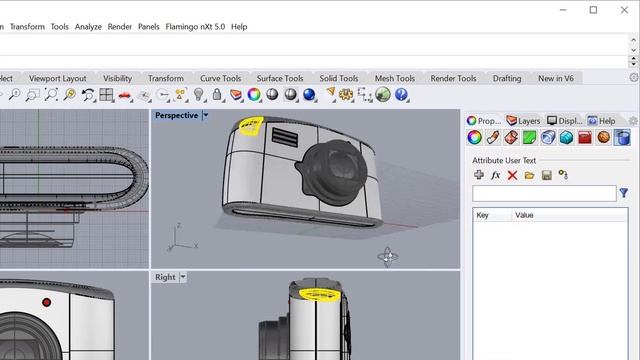Click the red box properties page icon

585,138
